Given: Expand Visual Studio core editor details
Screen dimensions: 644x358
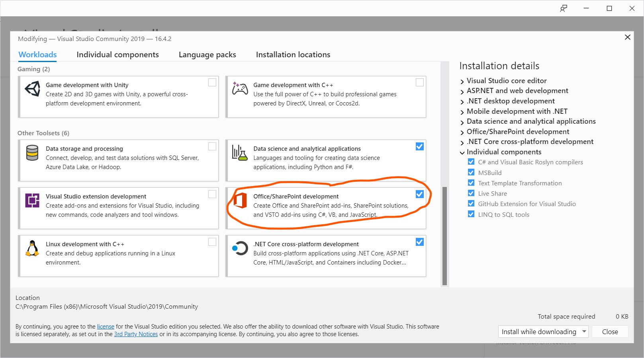Looking at the screenshot, I should coord(462,81).
